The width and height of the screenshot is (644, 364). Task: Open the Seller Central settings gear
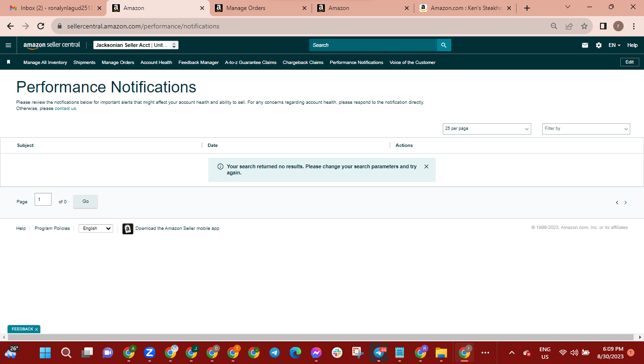599,45
